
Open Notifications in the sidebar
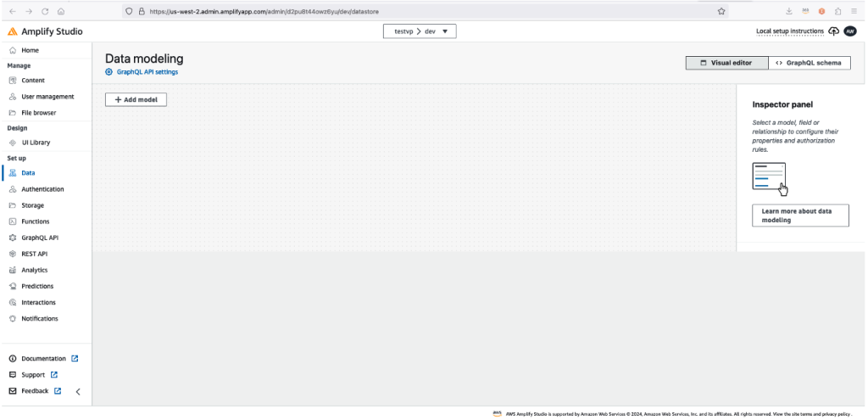[40, 318]
